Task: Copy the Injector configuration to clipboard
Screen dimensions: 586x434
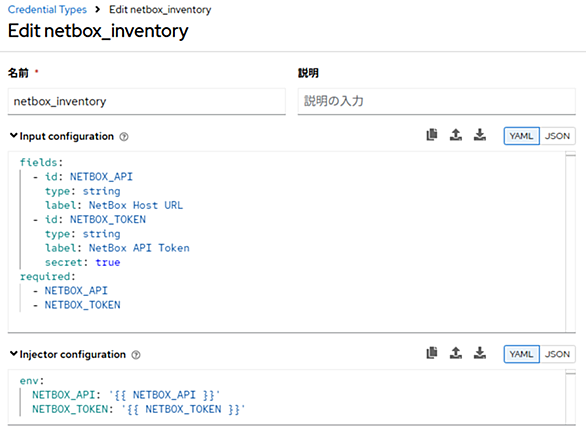Action: [432, 353]
